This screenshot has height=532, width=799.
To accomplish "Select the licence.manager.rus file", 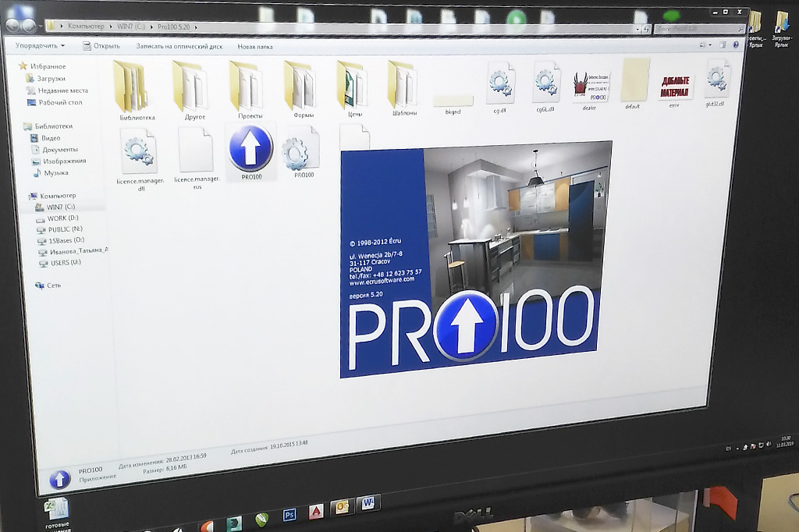I will [196, 158].
